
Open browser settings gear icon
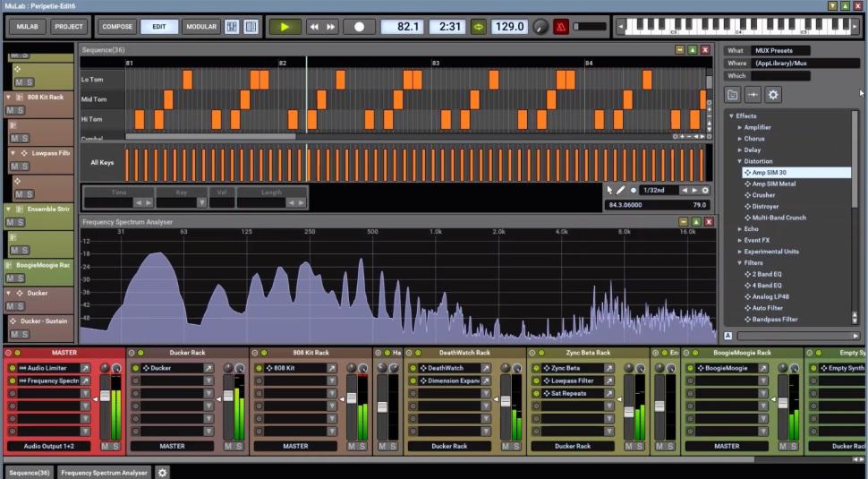[773, 95]
